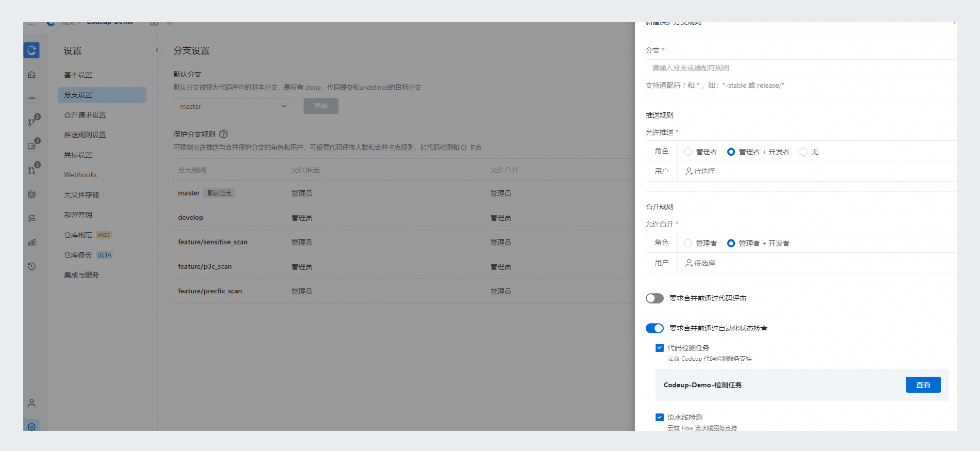
Task: Select 管理者 radio for 允许推送
Action: point(688,152)
